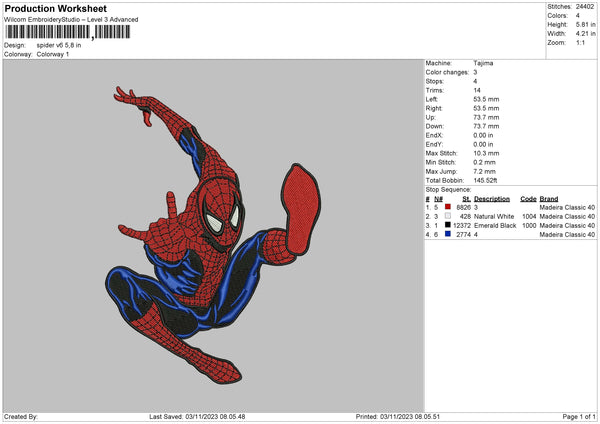The height and width of the screenshot is (424, 600).
Task: Click the Colorway 1 value
Action: pos(53,54)
